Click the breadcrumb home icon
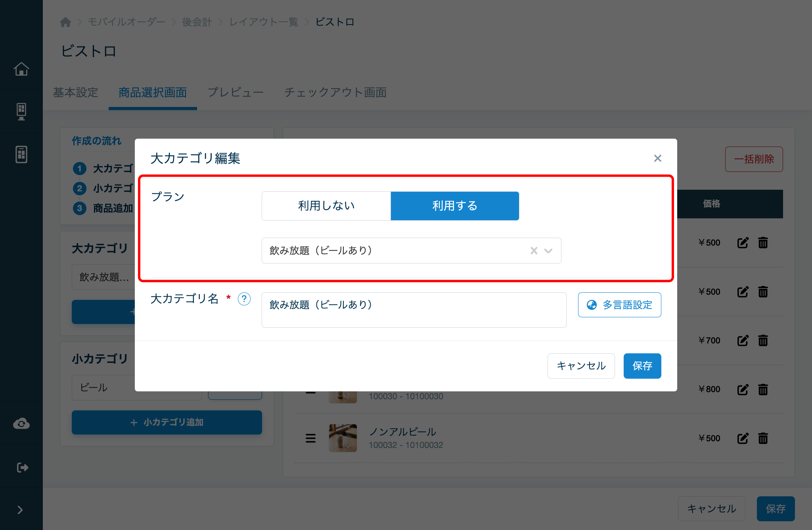This screenshot has height=530, width=812. tap(65, 22)
